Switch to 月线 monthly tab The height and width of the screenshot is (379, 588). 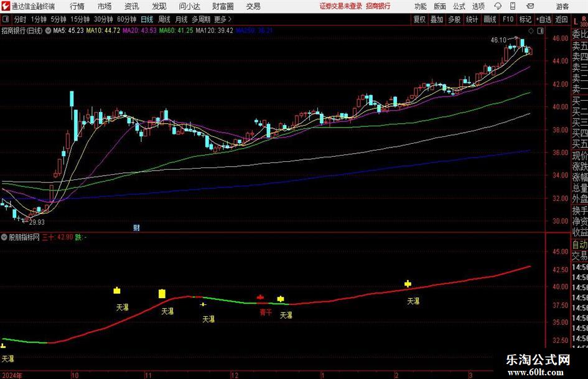tap(182, 19)
